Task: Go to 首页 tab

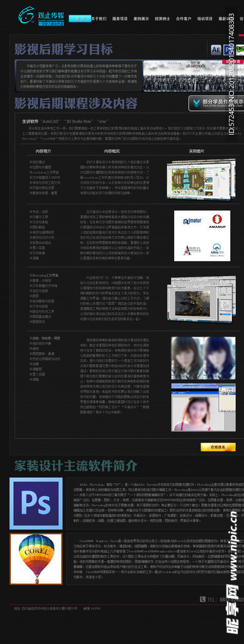Action: click(x=80, y=18)
